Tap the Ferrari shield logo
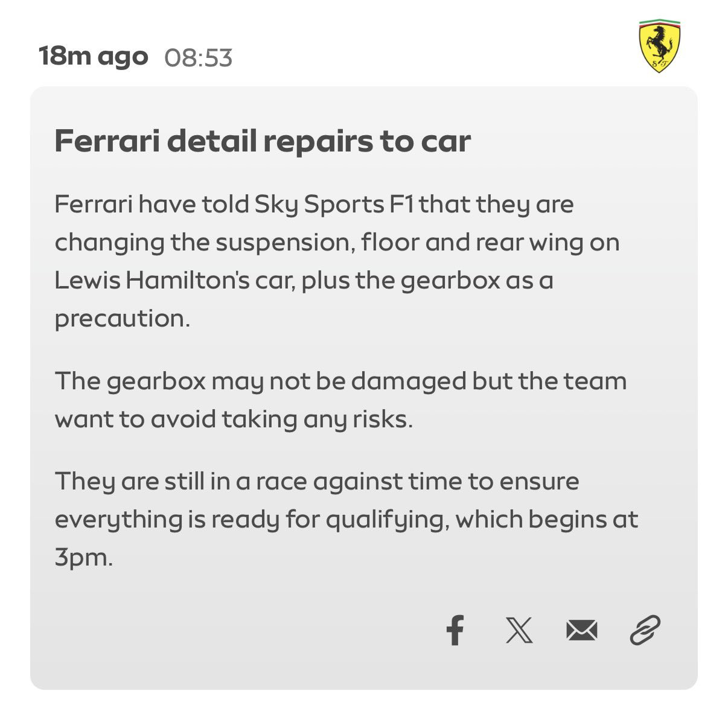Image resolution: width=728 pixels, height=708 pixels. pos(660,46)
